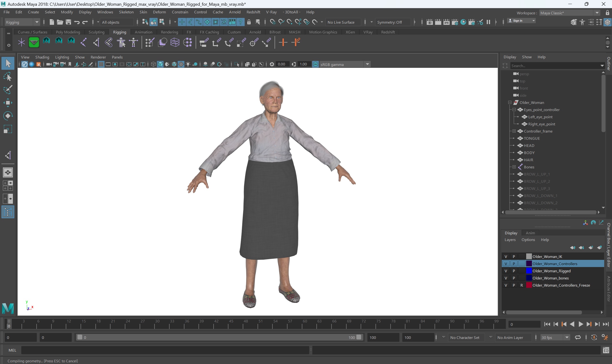Click the Step forward one key button
This screenshot has height=364, width=612.
(x=589, y=324)
